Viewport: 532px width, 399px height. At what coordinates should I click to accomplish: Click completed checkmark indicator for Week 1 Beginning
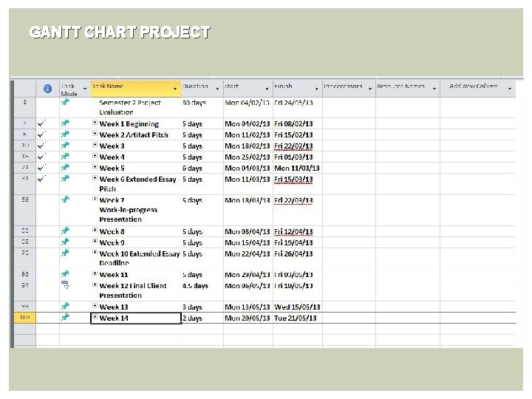coord(41,123)
